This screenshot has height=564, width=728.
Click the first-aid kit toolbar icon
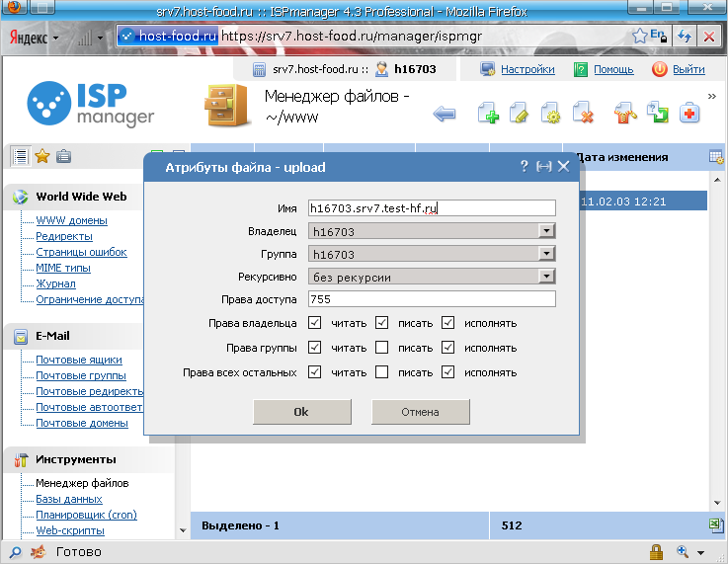click(x=688, y=115)
